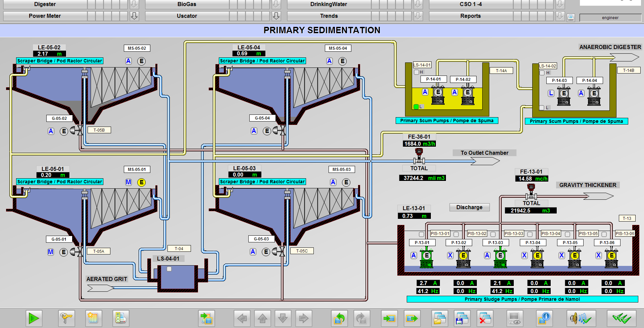The height and width of the screenshot is (328, 644).
Task: Click the gray redo screen icon
Action: 361,318
